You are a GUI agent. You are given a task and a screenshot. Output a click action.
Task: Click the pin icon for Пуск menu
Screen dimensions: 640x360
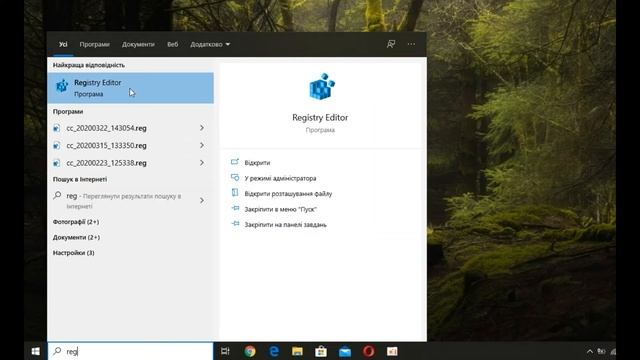pyautogui.click(x=235, y=208)
